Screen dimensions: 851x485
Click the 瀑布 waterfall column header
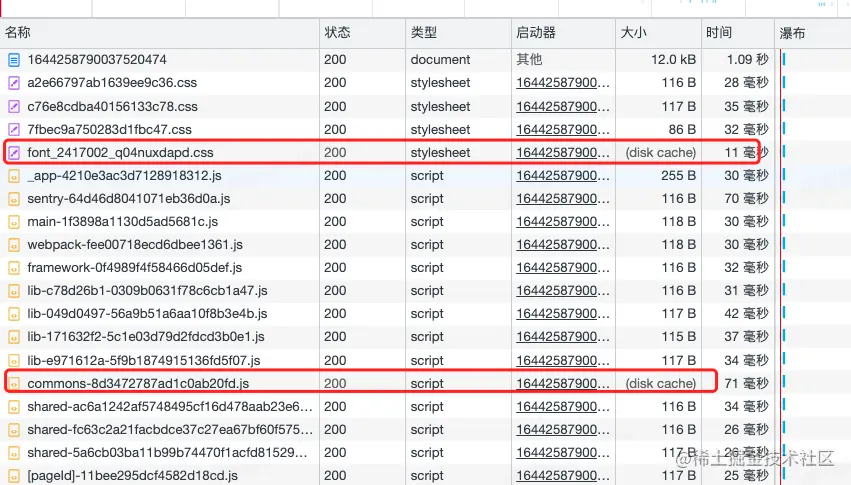click(813, 33)
